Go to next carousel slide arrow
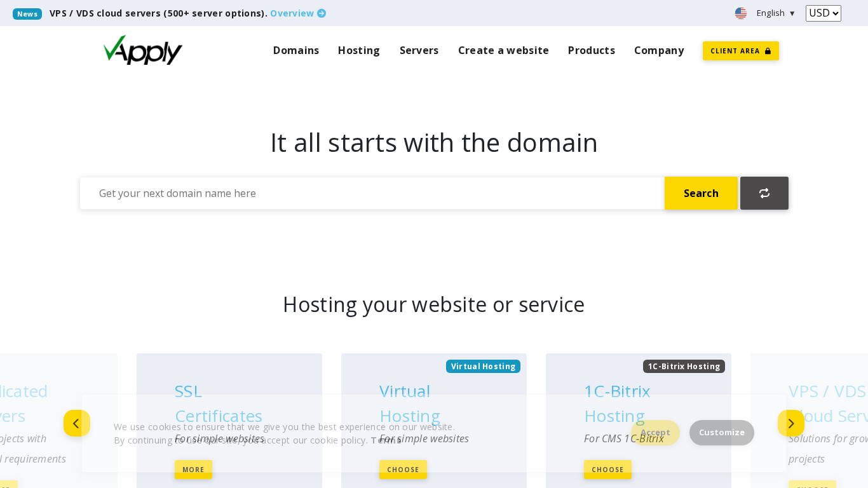This screenshot has width=868, height=488. [791, 423]
